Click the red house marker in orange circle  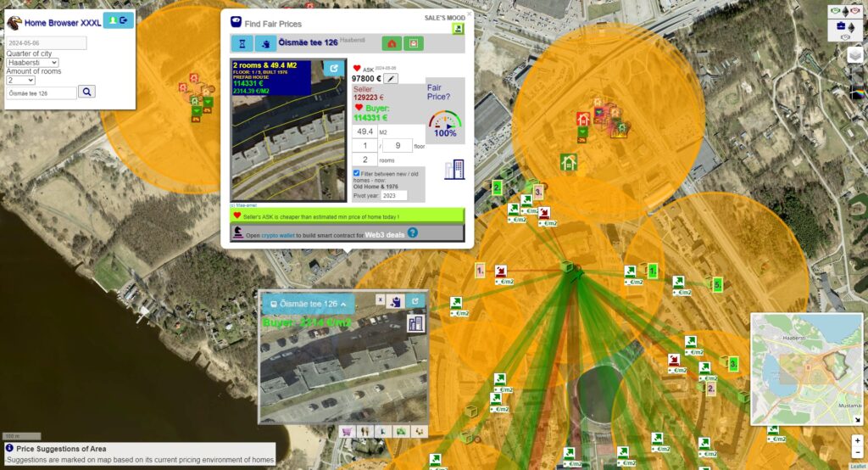click(583, 119)
